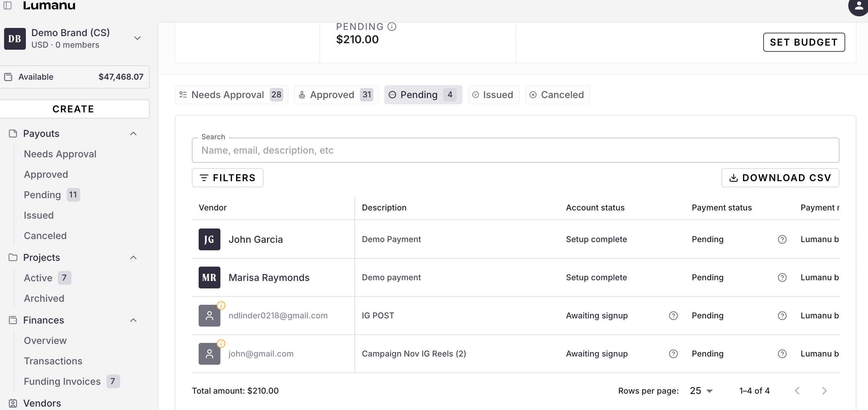Image resolution: width=868 pixels, height=410 pixels.
Task: Open the rows per page dropdown
Action: coord(701,391)
